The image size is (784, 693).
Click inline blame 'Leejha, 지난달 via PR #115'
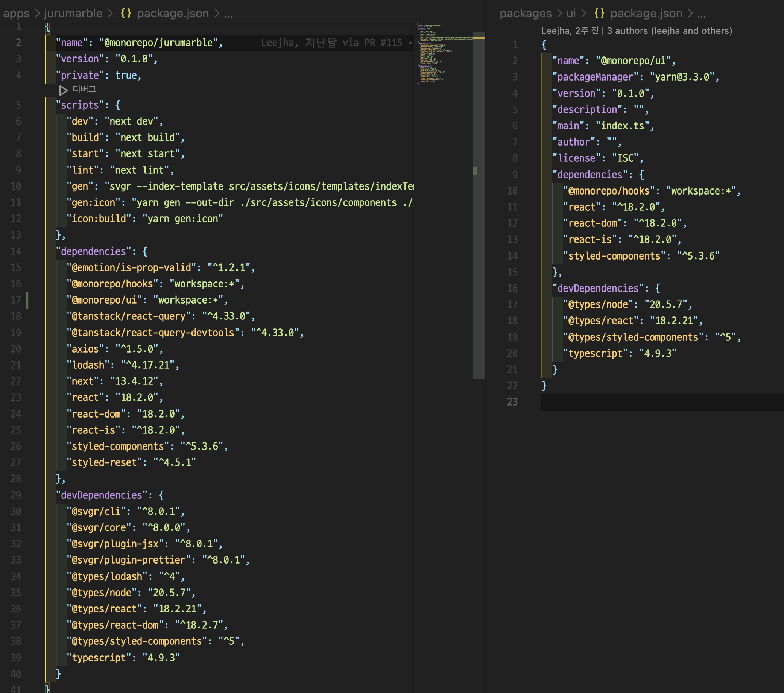331,43
